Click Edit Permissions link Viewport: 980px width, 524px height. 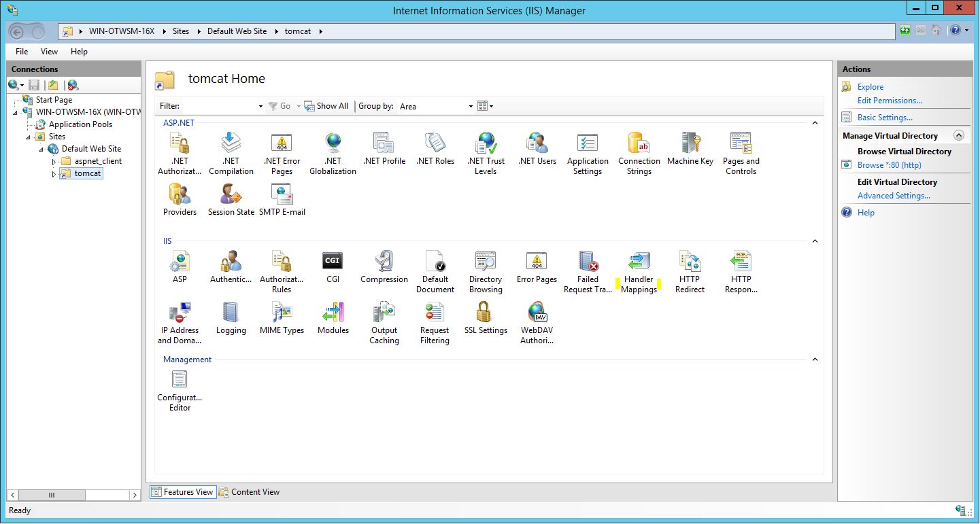pos(890,101)
